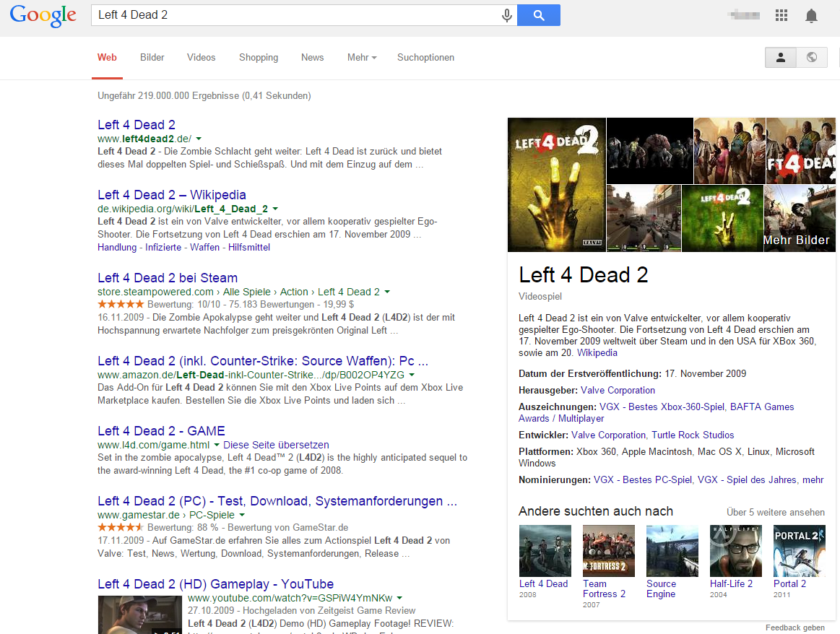Open Valve Corporation publisher link

click(x=618, y=391)
